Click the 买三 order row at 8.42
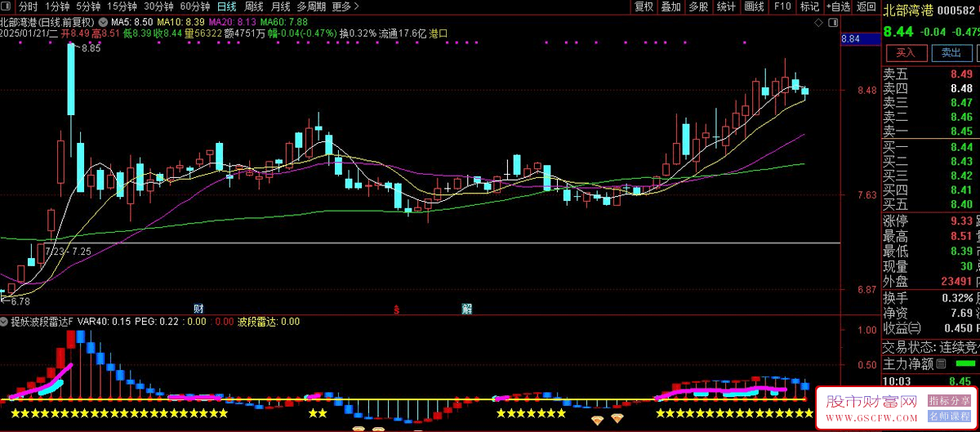This screenshot has width=980, height=432. tap(930, 176)
